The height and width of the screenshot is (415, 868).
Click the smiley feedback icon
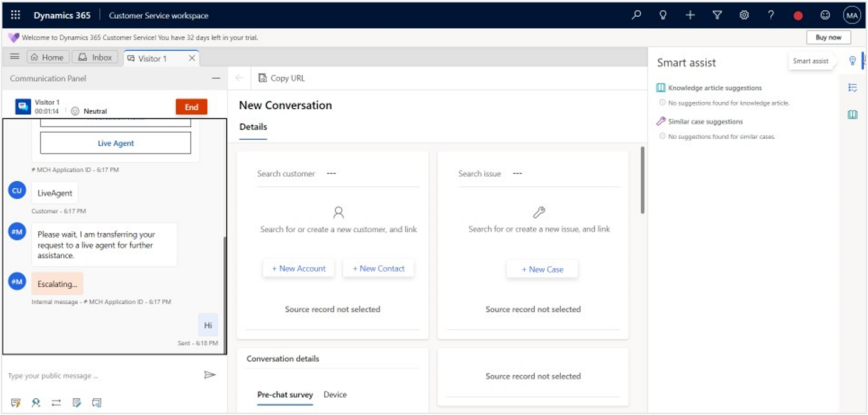825,15
